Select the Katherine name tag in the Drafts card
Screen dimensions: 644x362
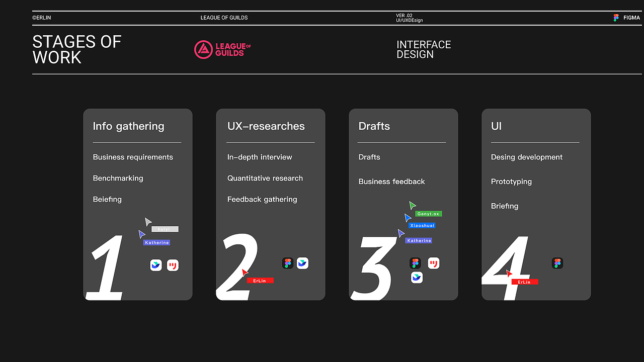pos(419,241)
